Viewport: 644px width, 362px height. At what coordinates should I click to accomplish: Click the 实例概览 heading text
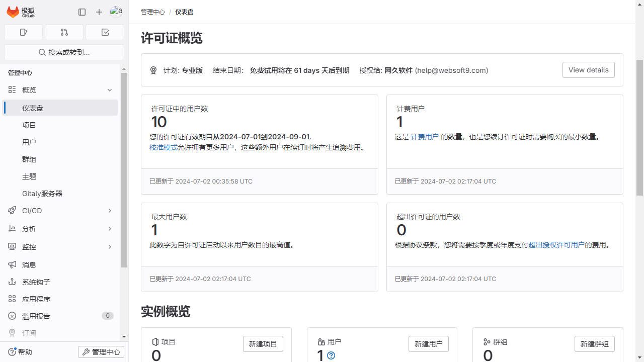166,311
